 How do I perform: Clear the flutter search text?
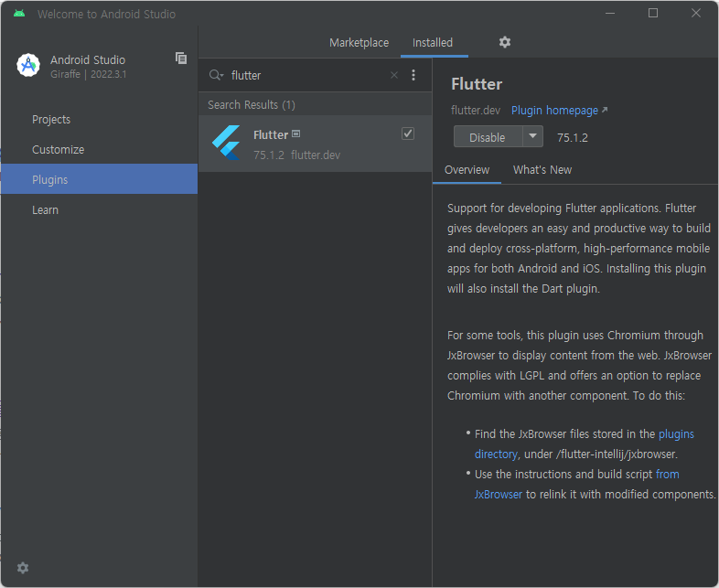pos(394,75)
